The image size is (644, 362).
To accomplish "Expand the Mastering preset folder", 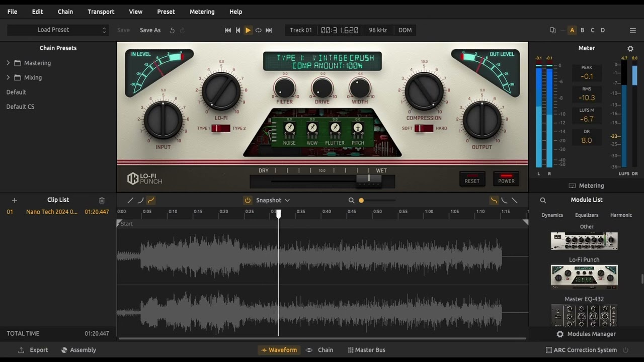I will pyautogui.click(x=8, y=63).
